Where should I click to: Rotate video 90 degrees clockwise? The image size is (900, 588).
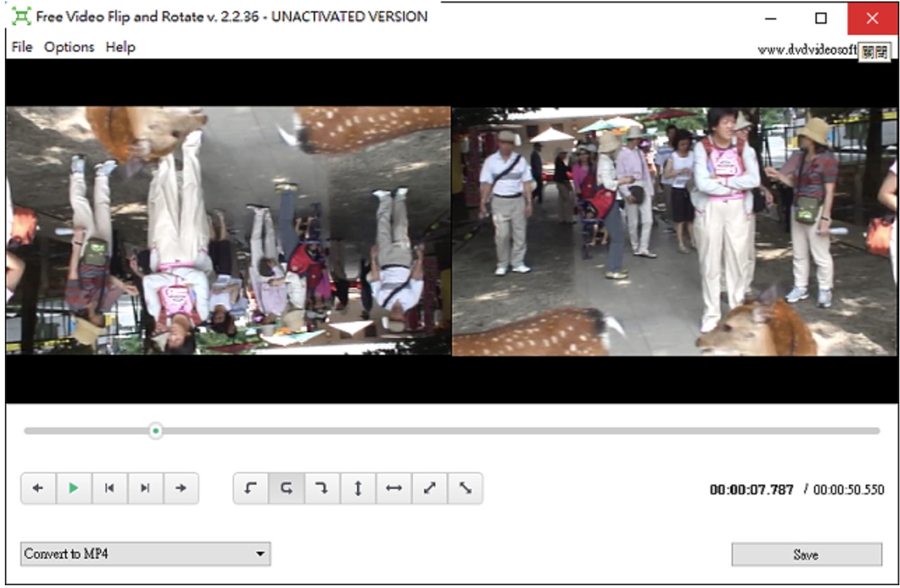pyautogui.click(x=322, y=488)
